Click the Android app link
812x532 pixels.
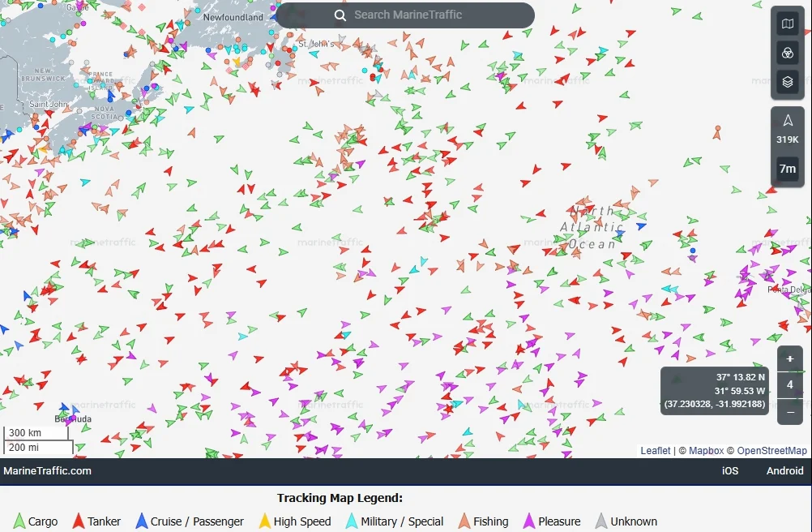point(784,471)
